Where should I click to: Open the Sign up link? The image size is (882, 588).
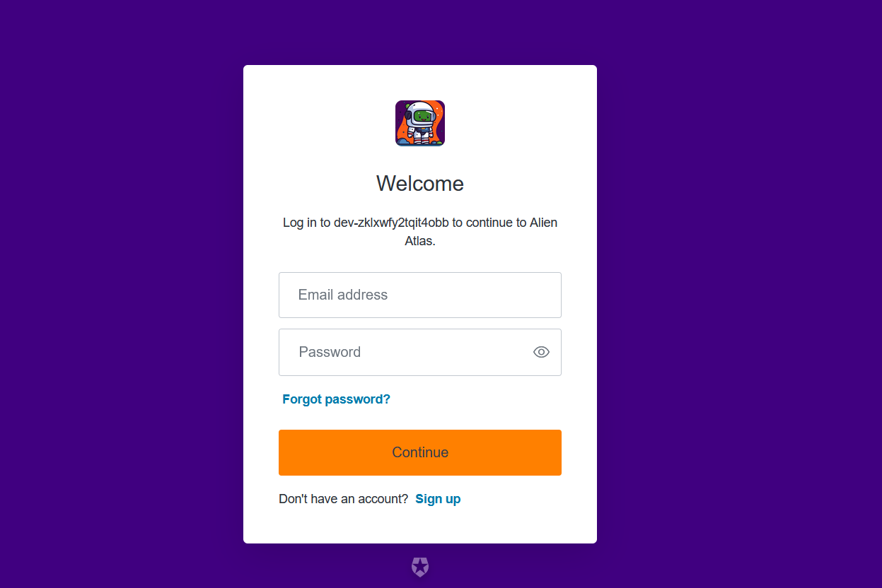coord(438,499)
